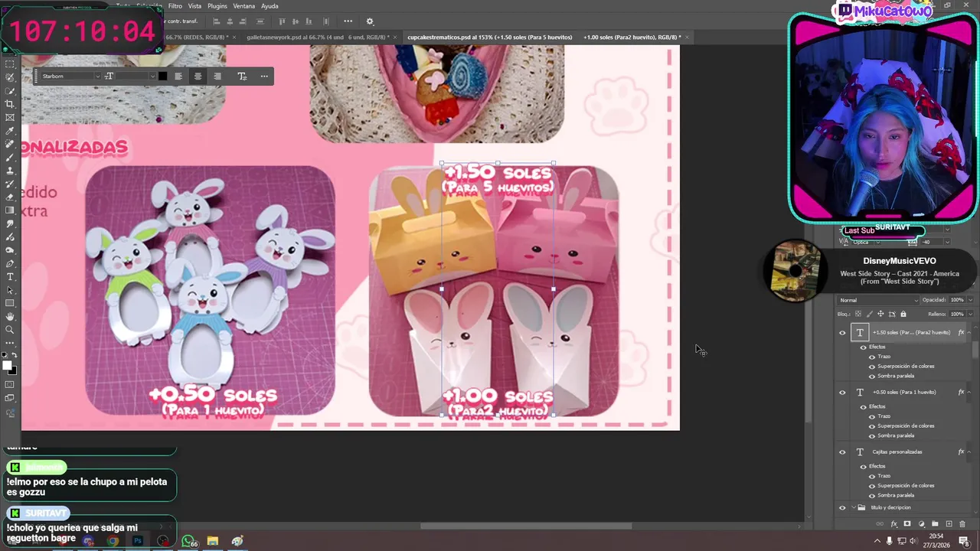Click lock all layer padlock icon
The width and height of the screenshot is (980, 551).
click(903, 314)
